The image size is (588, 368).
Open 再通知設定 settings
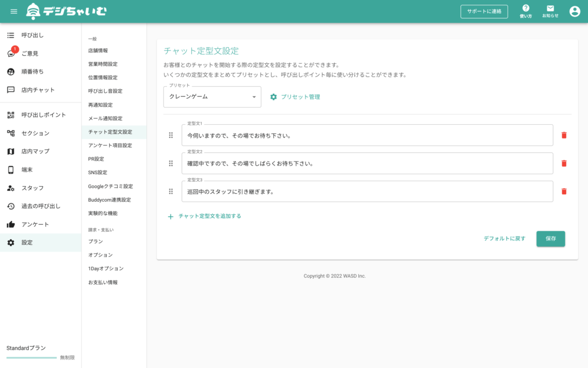click(100, 105)
